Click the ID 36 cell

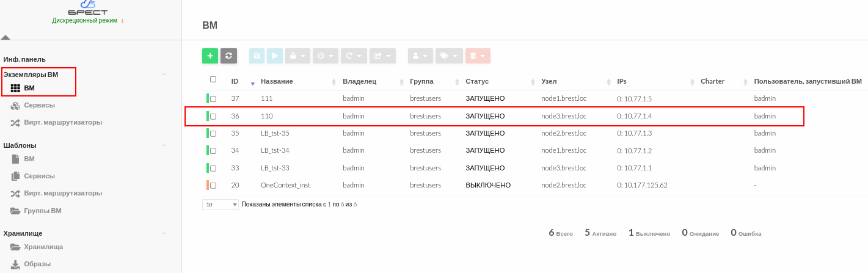coord(235,115)
